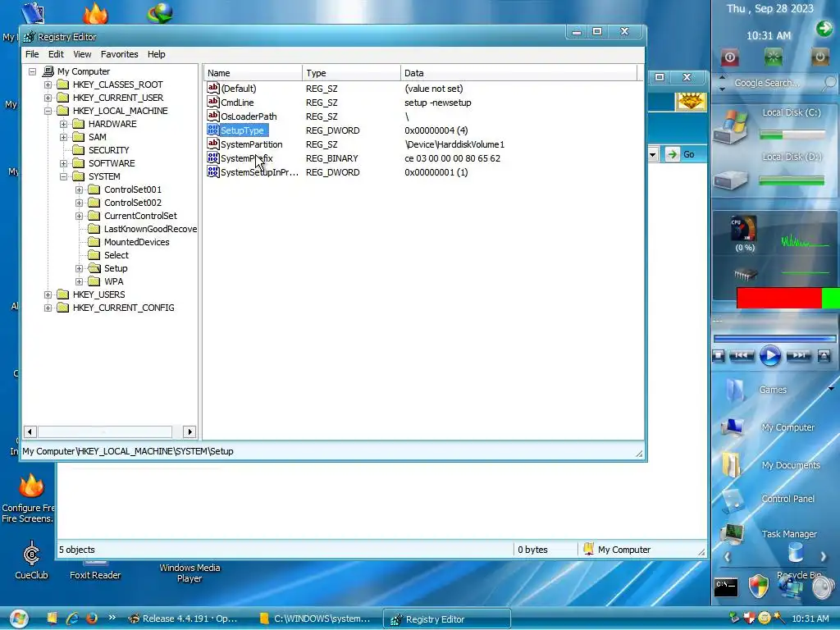Click the Type column header

click(x=351, y=73)
